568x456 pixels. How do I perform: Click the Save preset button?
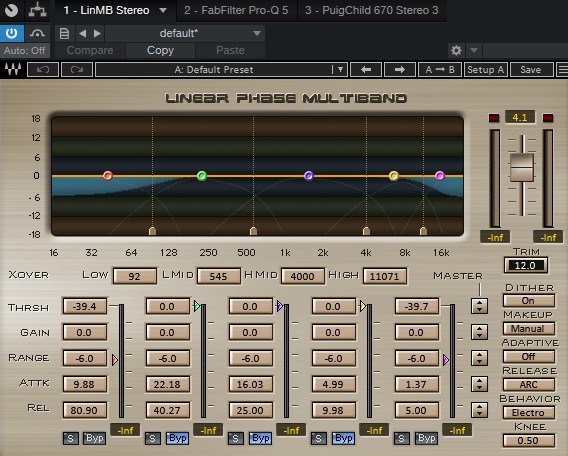point(531,70)
